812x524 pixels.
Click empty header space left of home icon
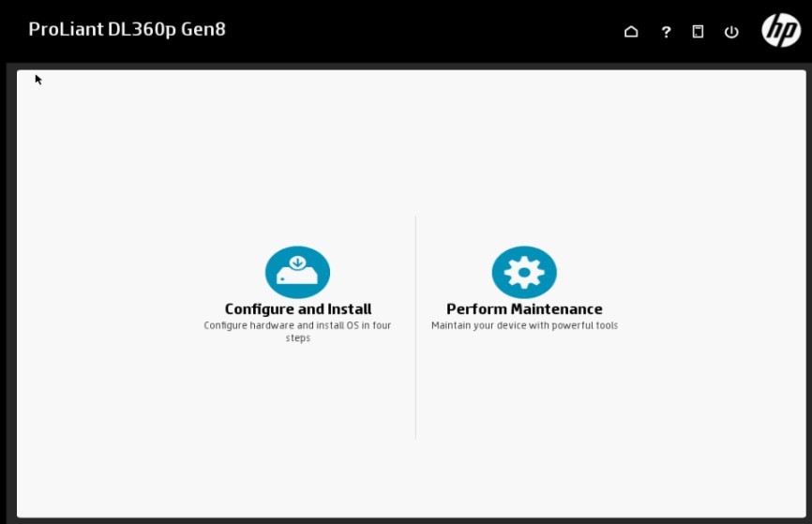469,32
